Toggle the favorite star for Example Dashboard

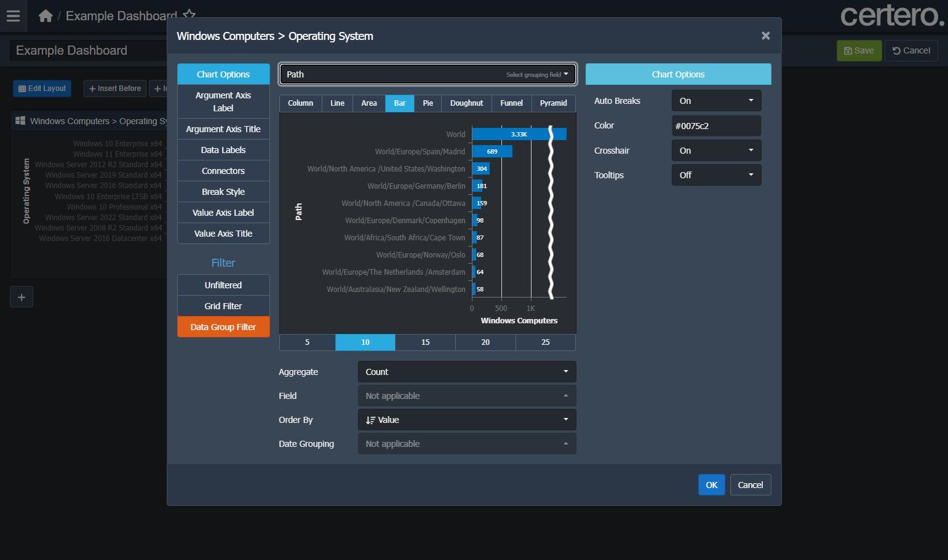[x=189, y=14]
